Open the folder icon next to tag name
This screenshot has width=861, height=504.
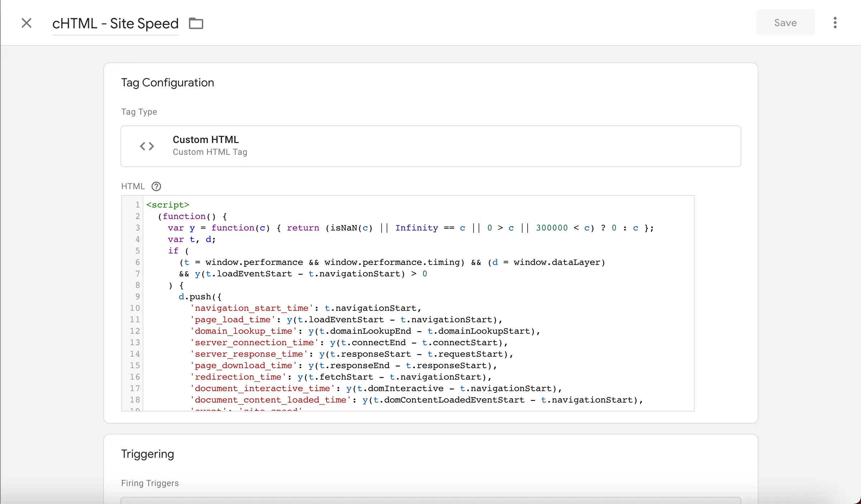click(196, 23)
